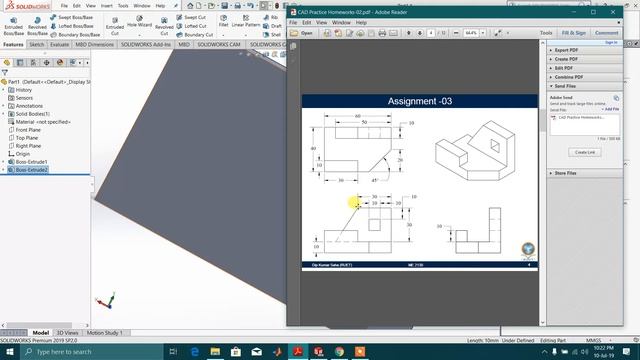The width and height of the screenshot is (640, 360).
Task: Click Windows search box on taskbar
Action: pos(92,351)
